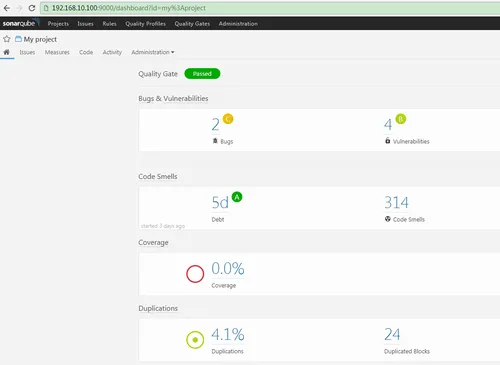500x365 pixels.
Task: Click the Code Smells radiation icon
Action: click(387, 219)
